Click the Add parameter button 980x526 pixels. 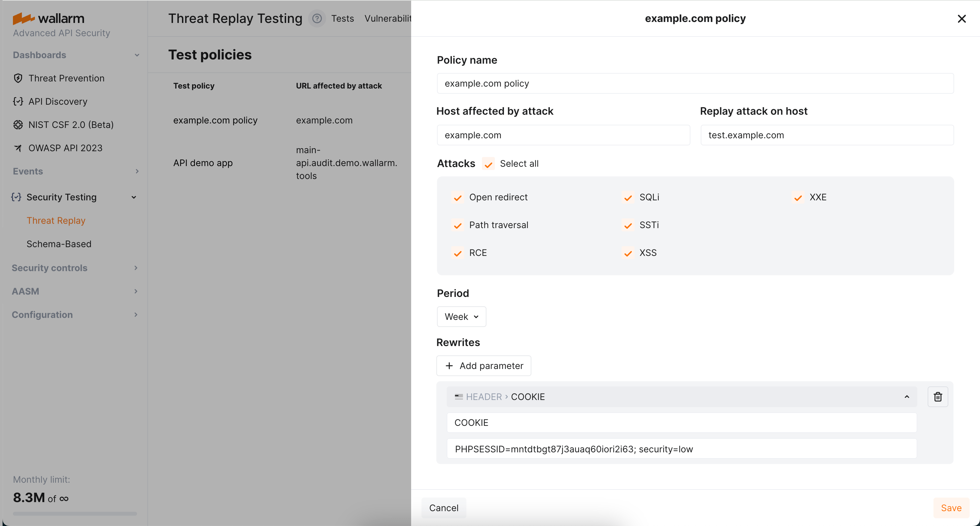[x=484, y=365]
